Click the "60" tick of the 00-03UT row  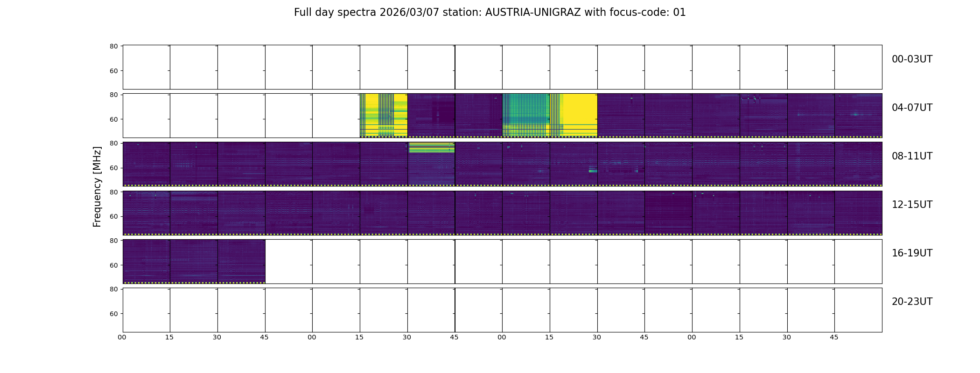click(x=113, y=71)
